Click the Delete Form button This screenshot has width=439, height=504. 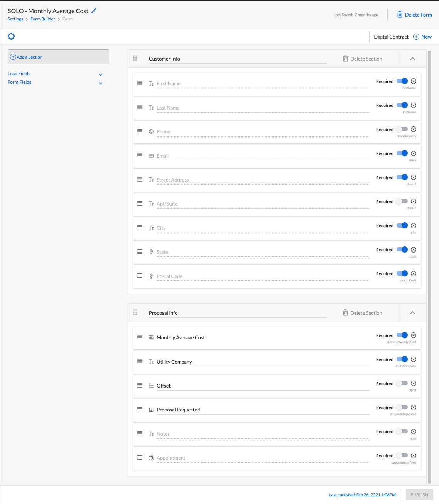[x=414, y=15]
